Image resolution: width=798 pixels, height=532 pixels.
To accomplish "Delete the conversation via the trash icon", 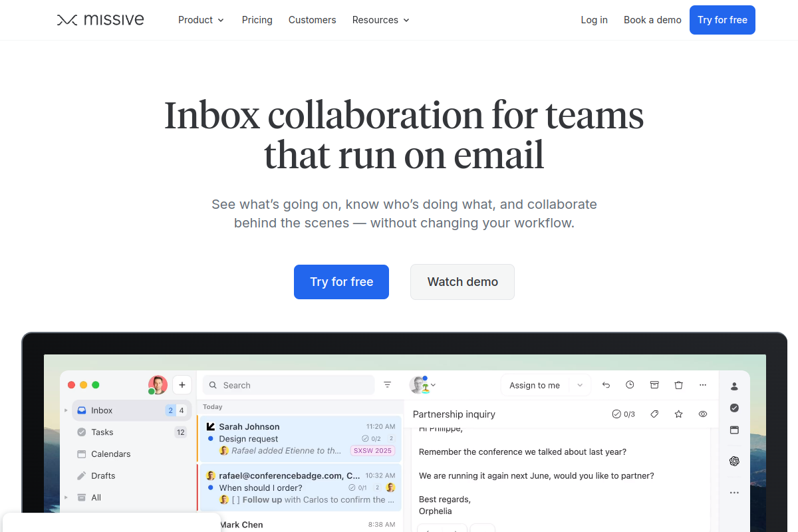I will 678,384.
